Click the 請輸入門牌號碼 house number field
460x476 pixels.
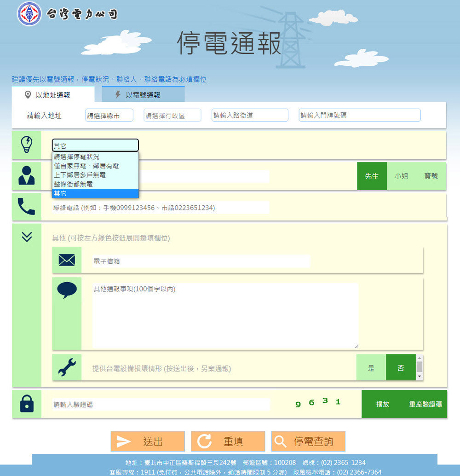pos(360,115)
